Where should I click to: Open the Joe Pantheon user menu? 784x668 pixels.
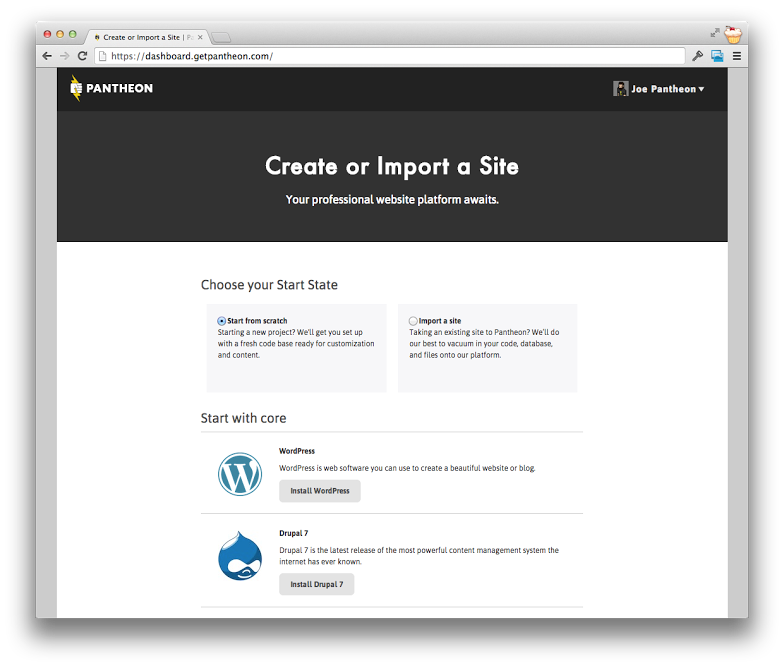[658, 88]
